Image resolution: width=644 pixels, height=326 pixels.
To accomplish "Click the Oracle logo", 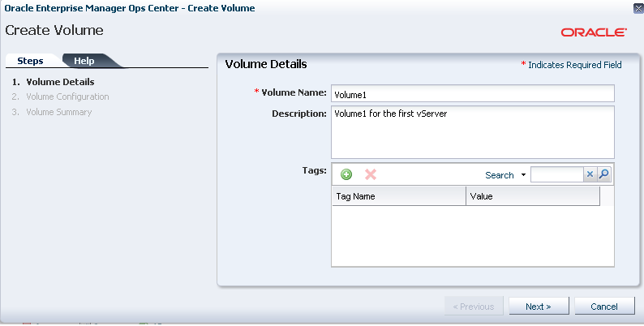I will tap(594, 32).
